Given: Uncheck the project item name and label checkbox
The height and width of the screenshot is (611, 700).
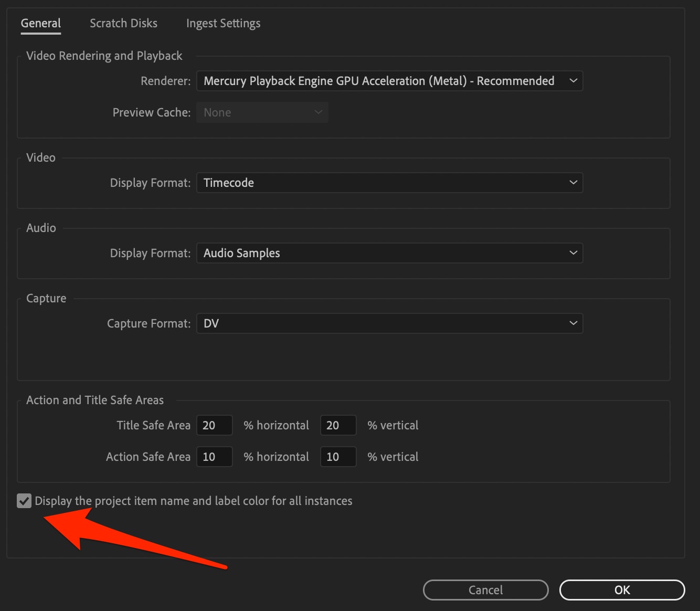Looking at the screenshot, I should (24, 500).
